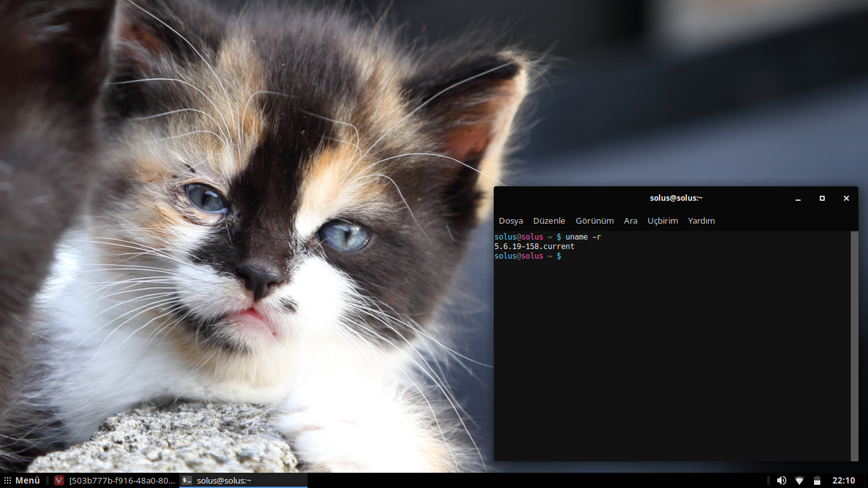The height and width of the screenshot is (488, 868).
Task: Open the volume control in the tray
Action: pos(781,480)
